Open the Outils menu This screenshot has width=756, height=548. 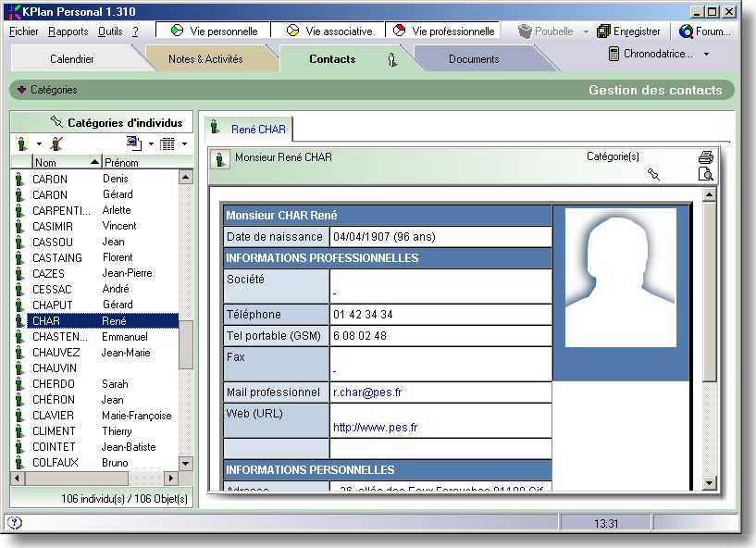110,31
